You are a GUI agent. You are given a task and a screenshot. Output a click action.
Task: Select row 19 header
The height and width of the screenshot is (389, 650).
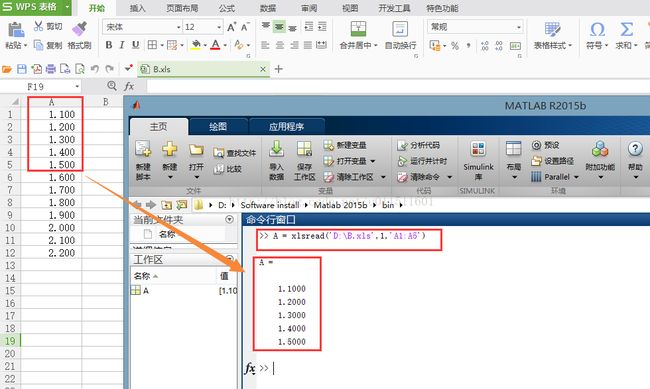[x=10, y=341]
